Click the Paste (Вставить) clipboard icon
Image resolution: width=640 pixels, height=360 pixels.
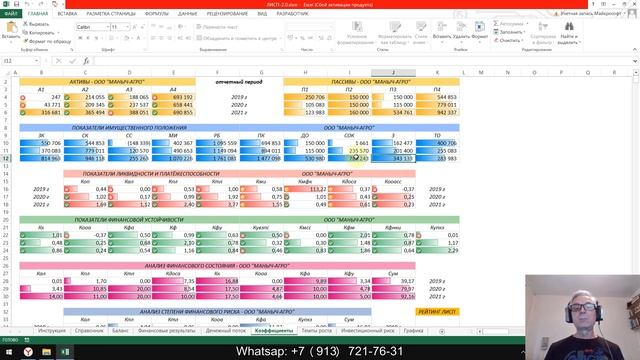[11, 28]
